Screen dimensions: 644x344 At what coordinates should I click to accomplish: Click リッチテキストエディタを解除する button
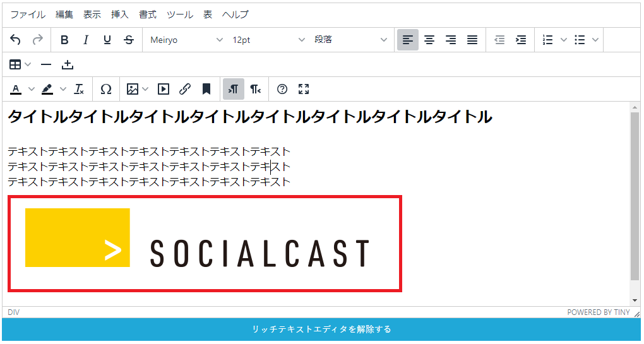[x=321, y=329]
